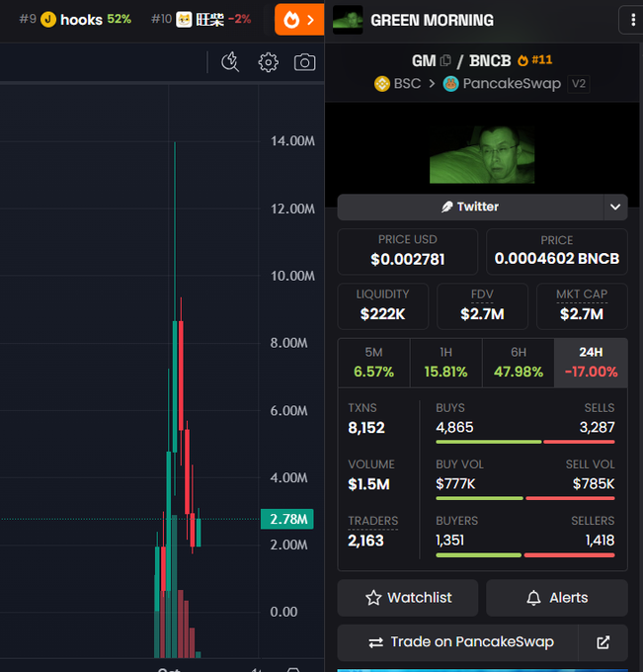643x672 pixels.
Task: Click the BUY VOL value $777K
Action: pyautogui.click(x=455, y=484)
